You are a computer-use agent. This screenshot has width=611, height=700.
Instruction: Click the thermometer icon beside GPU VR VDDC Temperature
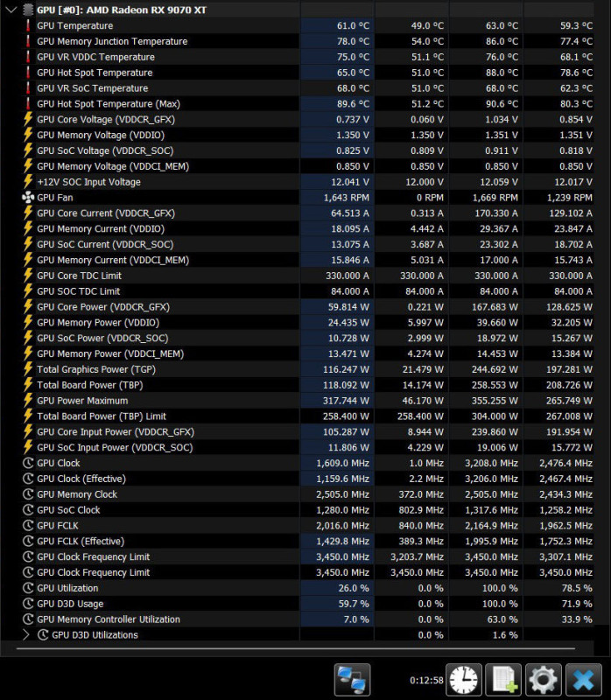click(28, 57)
